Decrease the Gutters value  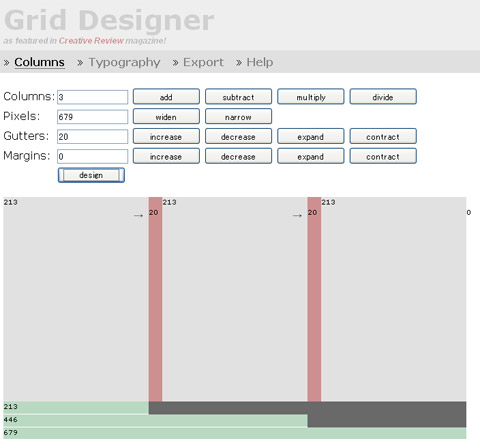pyautogui.click(x=238, y=137)
